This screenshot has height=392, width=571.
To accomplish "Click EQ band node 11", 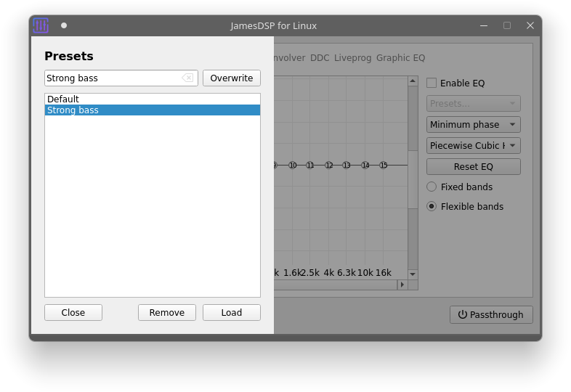I will point(310,166).
